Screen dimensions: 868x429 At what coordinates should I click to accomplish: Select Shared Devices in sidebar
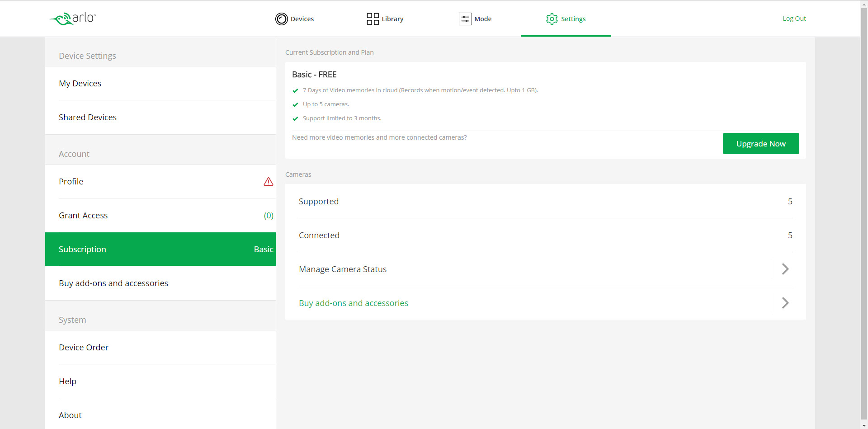pyautogui.click(x=88, y=118)
